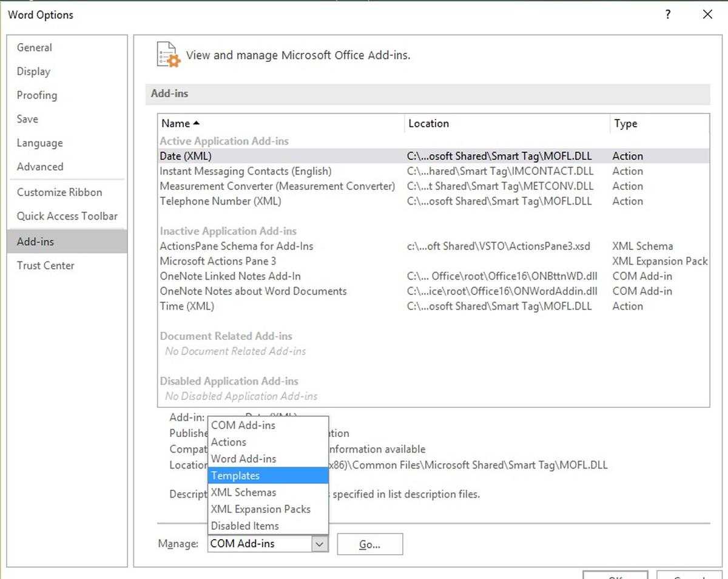Expand the Manage dropdown arrow
The width and height of the screenshot is (728, 579).
[x=320, y=544]
